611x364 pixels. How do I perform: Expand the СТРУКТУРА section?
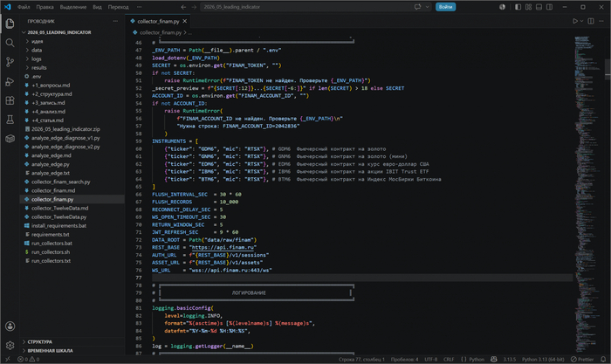point(40,342)
